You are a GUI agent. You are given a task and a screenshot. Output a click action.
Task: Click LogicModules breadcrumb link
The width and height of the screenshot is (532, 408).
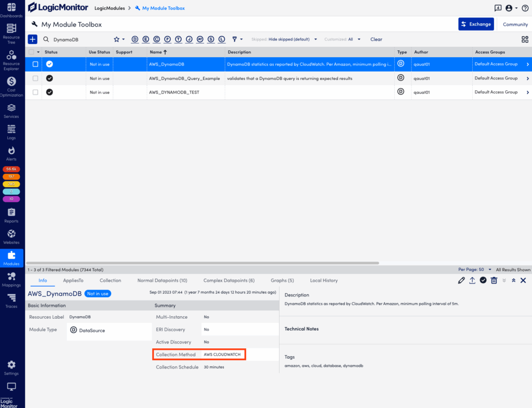(110, 8)
